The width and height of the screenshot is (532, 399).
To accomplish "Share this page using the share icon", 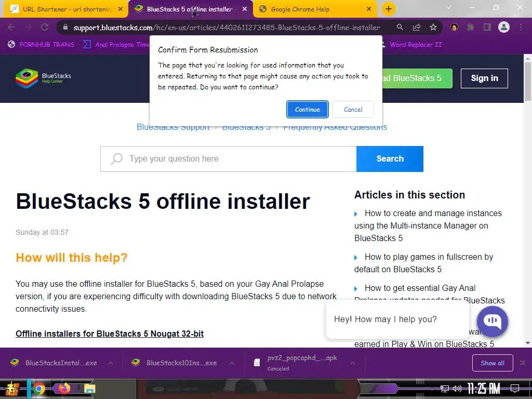I will [417, 27].
